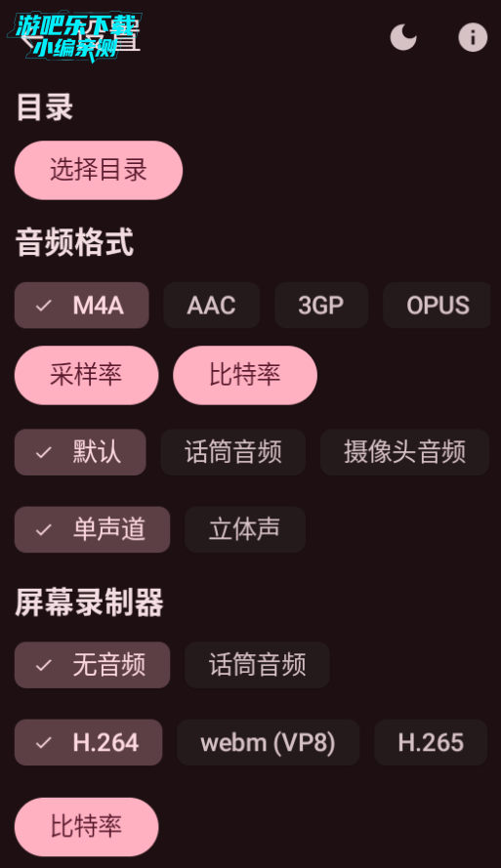
Task: Select 单声道 mono channel
Action: pyautogui.click(x=92, y=530)
